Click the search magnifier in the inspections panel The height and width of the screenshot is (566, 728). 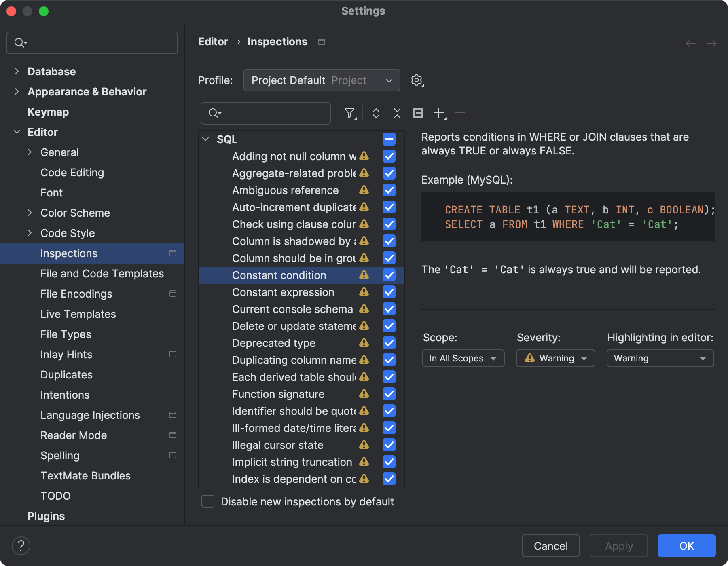214,113
